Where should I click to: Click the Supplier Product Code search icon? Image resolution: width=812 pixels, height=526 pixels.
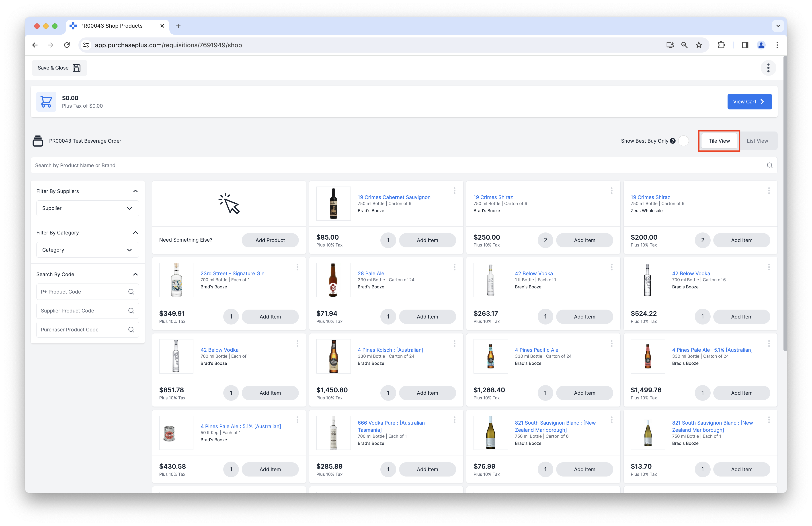(x=131, y=311)
